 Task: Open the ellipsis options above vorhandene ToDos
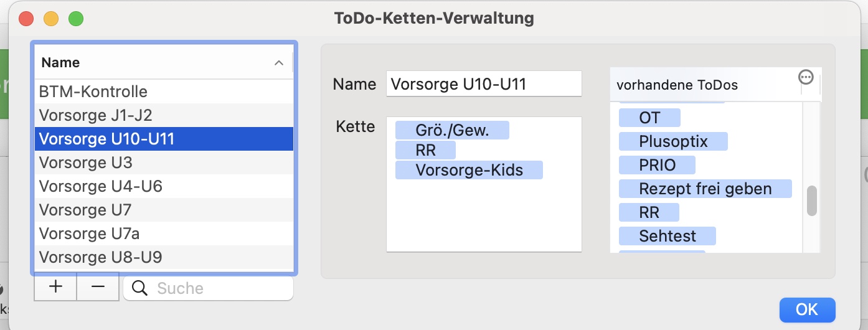click(x=806, y=77)
